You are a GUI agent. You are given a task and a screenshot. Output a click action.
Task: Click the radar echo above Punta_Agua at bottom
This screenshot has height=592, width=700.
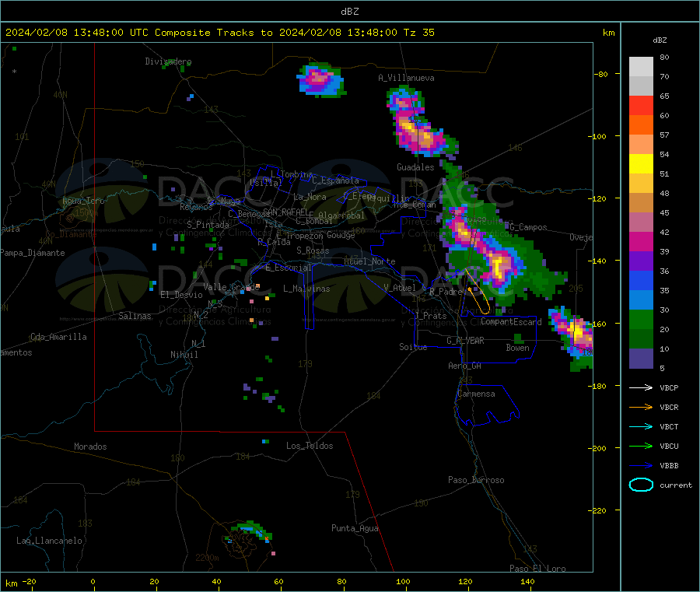[250, 531]
